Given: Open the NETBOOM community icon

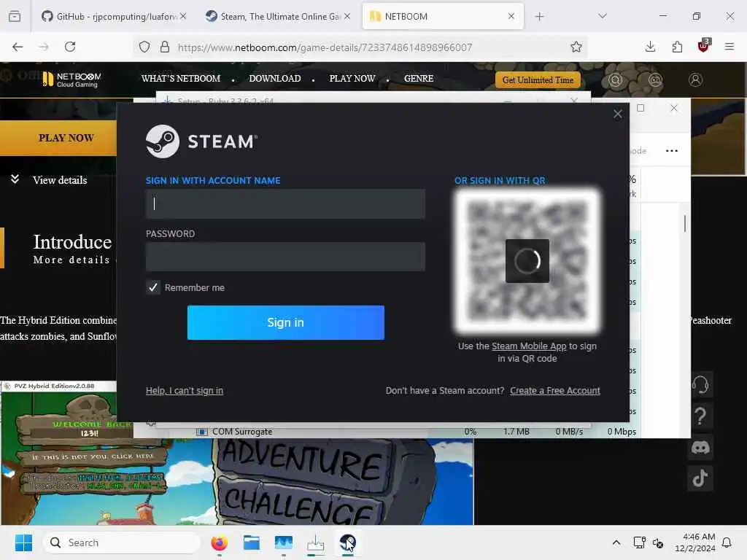Looking at the screenshot, I should (655, 80).
